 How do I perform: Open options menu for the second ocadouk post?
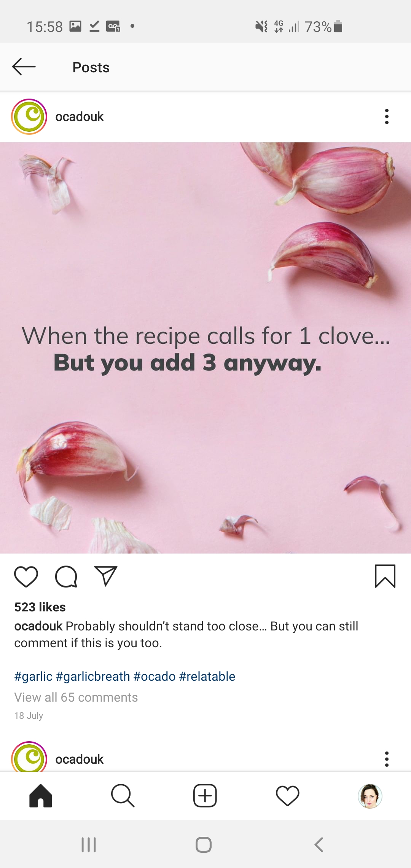pos(387,759)
